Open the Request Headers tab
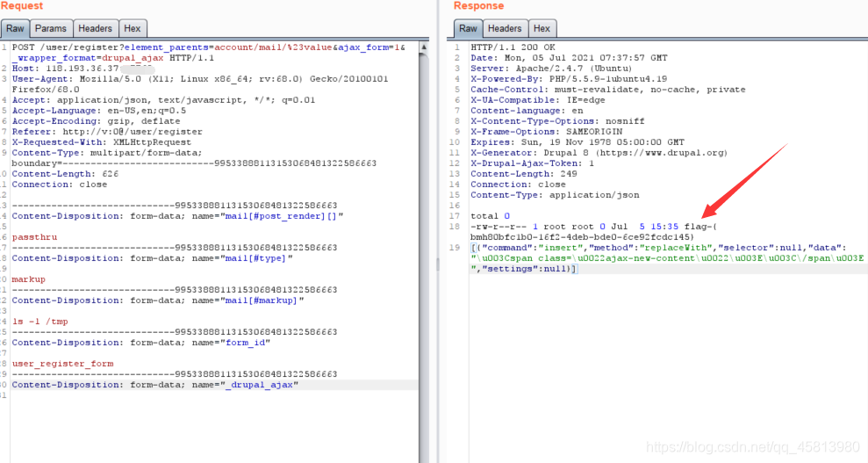The height and width of the screenshot is (463, 868). pyautogui.click(x=95, y=28)
